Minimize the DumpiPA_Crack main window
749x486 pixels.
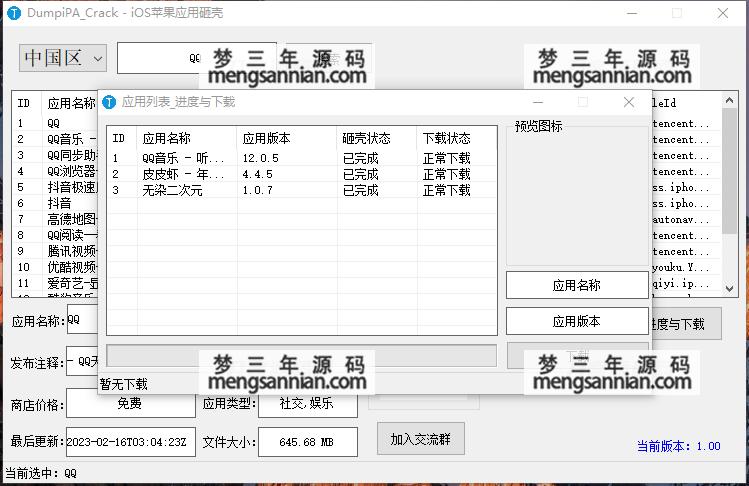click(632, 13)
